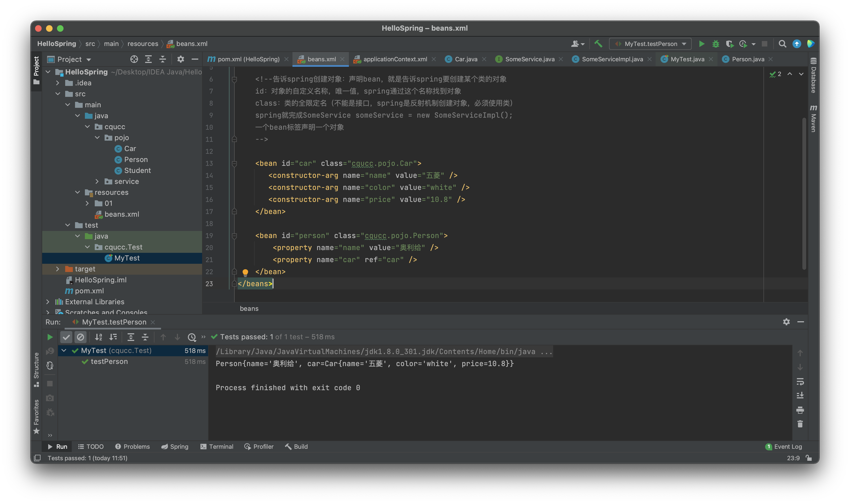The width and height of the screenshot is (850, 504).
Task: Toggle Show Passed tests checkmark button
Action: pyautogui.click(x=66, y=337)
